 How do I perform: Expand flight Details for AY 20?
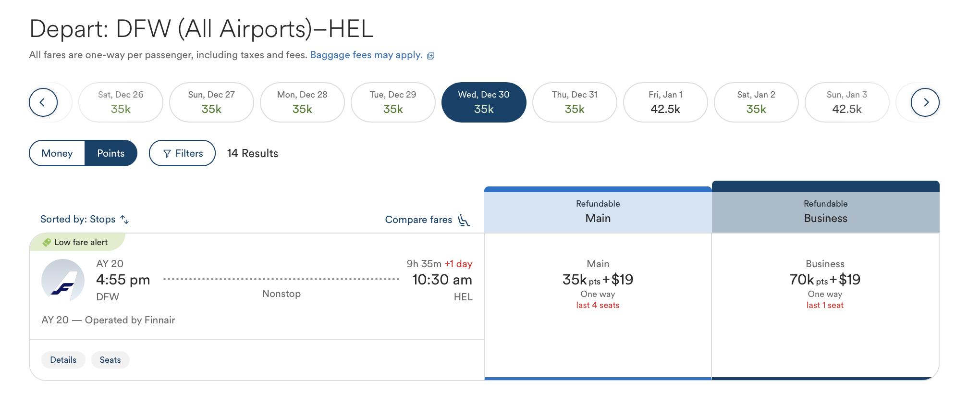point(63,359)
